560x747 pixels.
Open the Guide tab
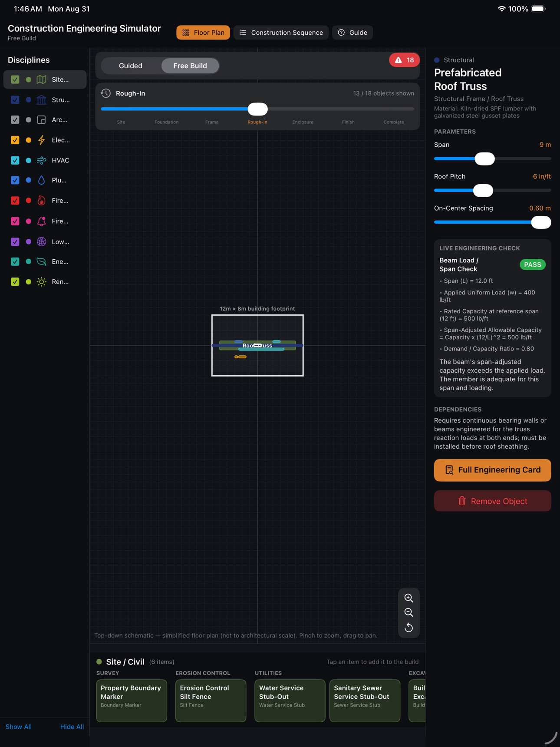coord(352,33)
